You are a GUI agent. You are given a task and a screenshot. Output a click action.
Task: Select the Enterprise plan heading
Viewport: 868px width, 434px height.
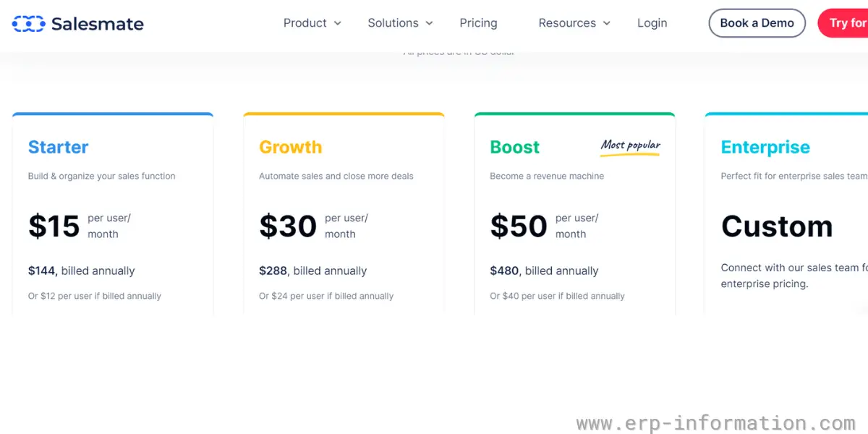765,148
